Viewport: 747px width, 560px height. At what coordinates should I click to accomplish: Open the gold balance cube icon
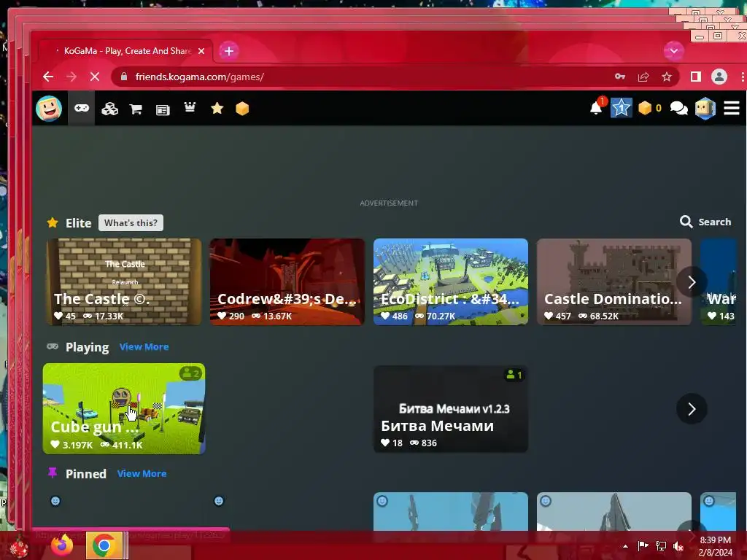(x=645, y=108)
